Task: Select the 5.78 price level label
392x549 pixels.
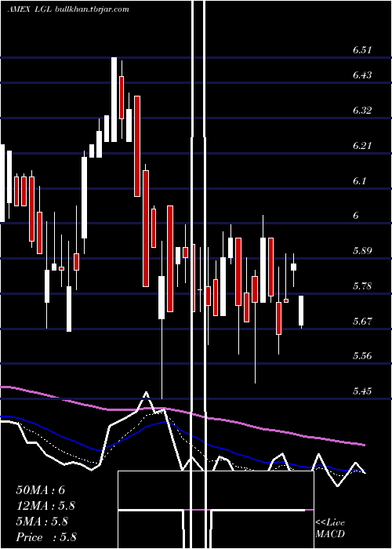Action: pyautogui.click(x=362, y=286)
